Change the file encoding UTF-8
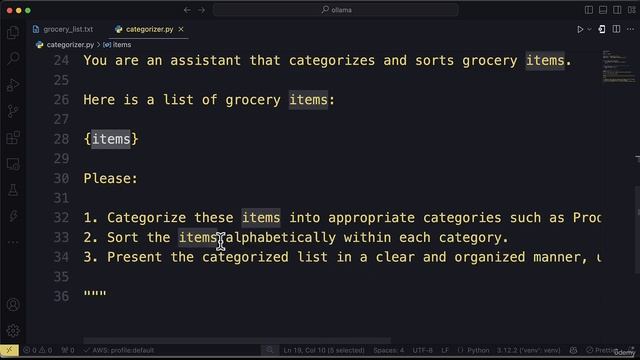Image resolution: width=640 pixels, height=360 pixels. point(422,350)
